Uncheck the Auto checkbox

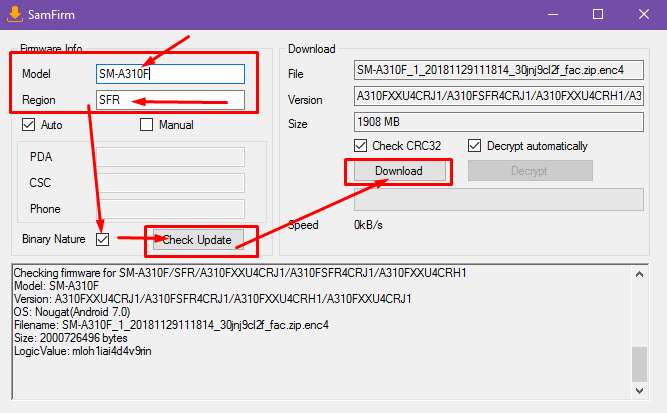(x=29, y=125)
